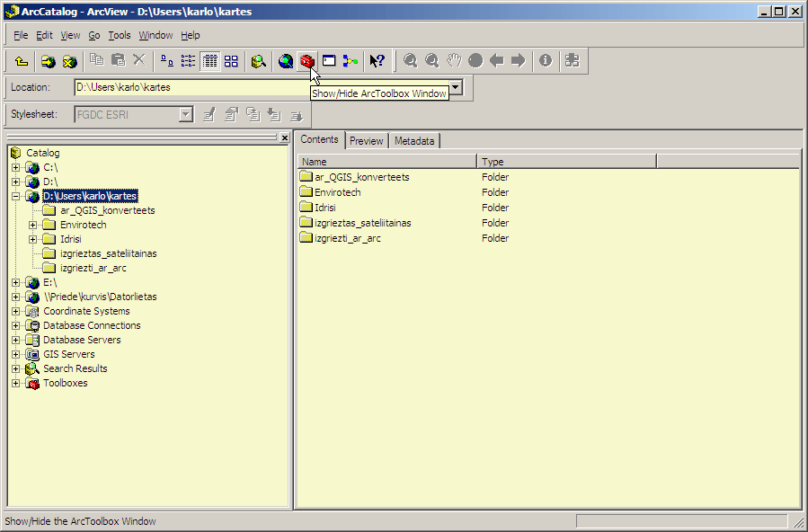Open Metadata Properties icon
The width and height of the screenshot is (808, 532).
pos(231,114)
